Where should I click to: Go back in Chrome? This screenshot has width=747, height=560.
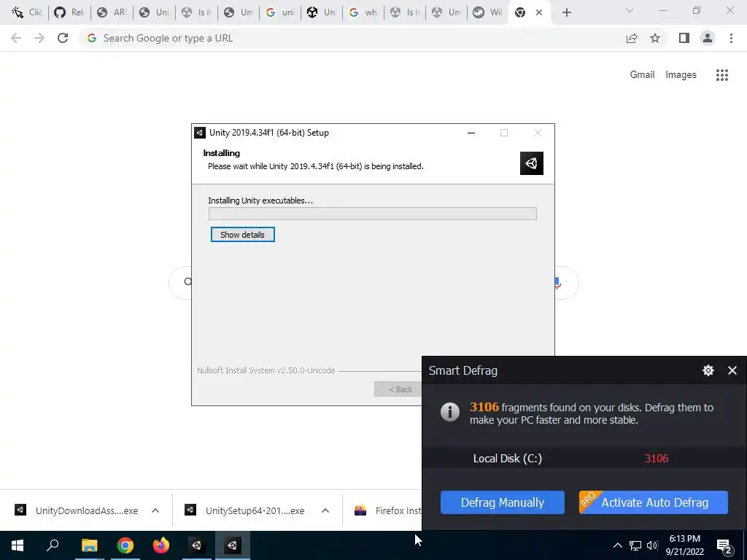16,38
